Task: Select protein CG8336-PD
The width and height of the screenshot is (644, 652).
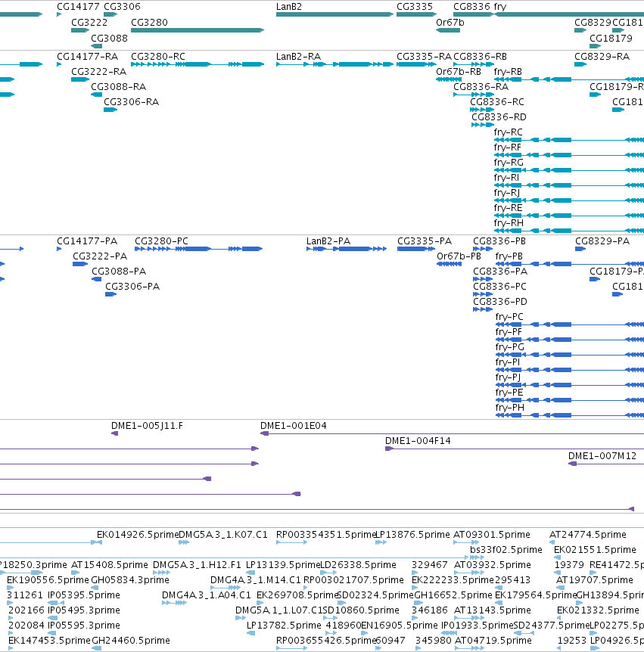Action: click(x=500, y=302)
